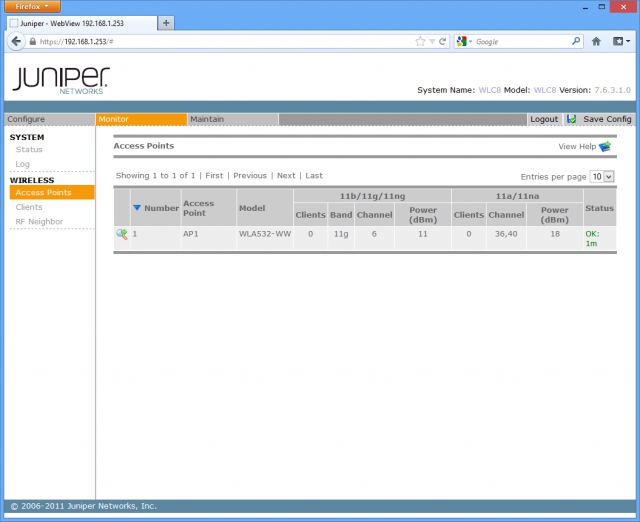
Task: Minimize the Firefox window
Action: 585,7
